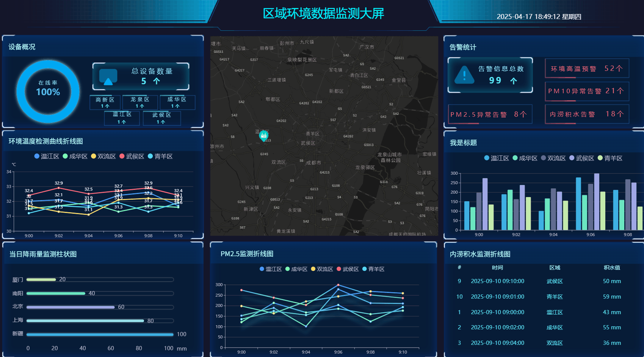Click the 区域 column header in table
644x357 pixels.
pos(555,268)
